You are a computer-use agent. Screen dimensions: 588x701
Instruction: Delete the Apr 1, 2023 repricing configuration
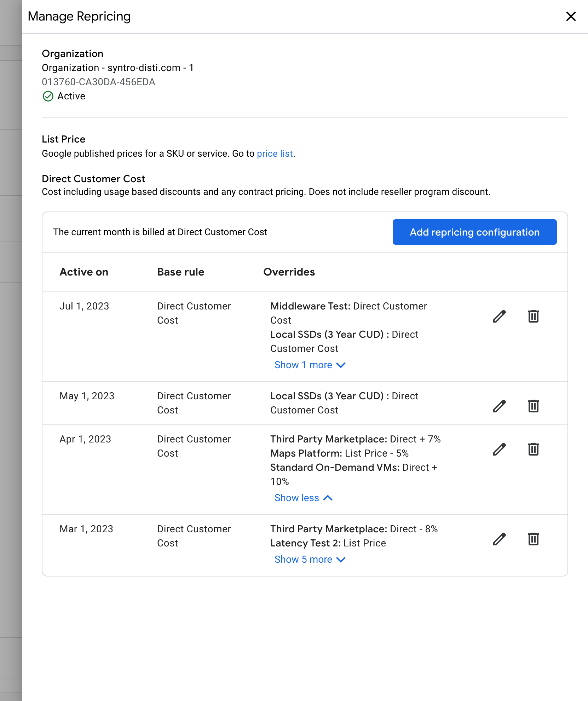pyautogui.click(x=533, y=449)
